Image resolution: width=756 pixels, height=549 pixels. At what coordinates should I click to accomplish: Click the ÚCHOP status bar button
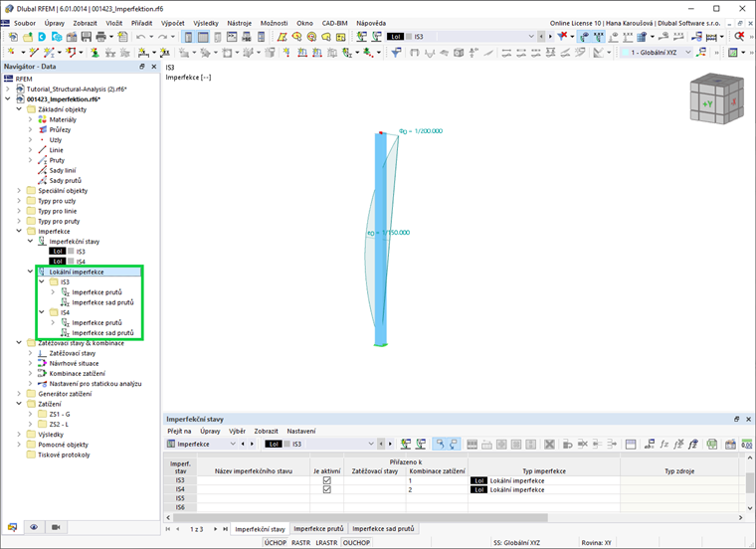[276, 543]
